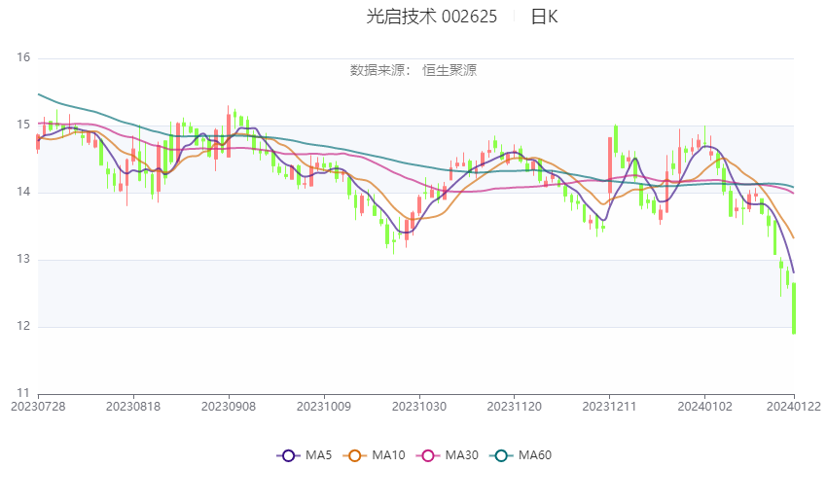Toggle the MA5 legend series
Screen dimensions: 827x504
click(305, 455)
